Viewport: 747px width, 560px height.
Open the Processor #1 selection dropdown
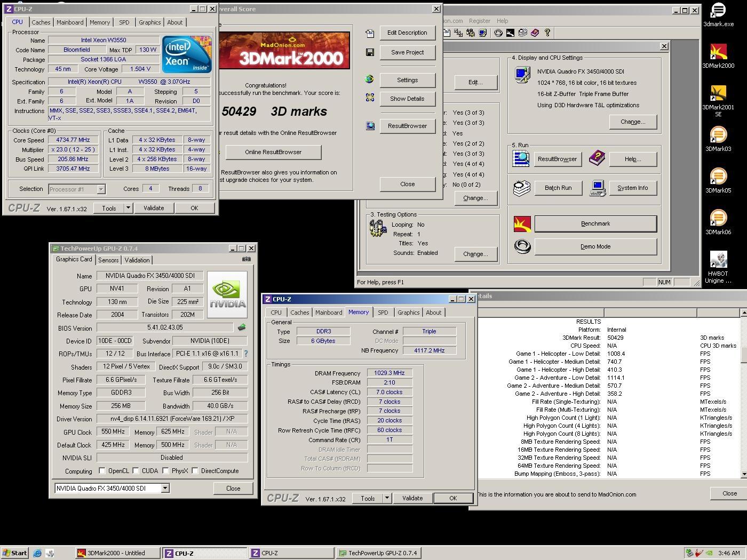(101, 189)
